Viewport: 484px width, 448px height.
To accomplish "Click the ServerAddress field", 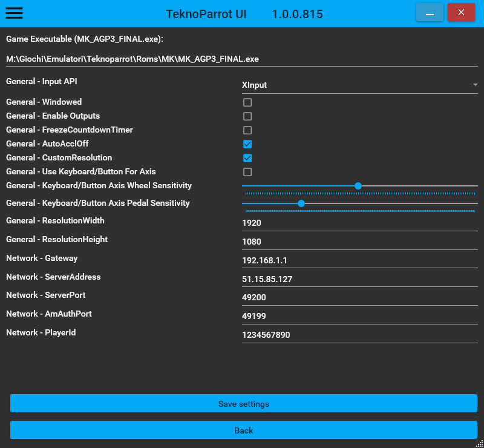I will coord(360,279).
